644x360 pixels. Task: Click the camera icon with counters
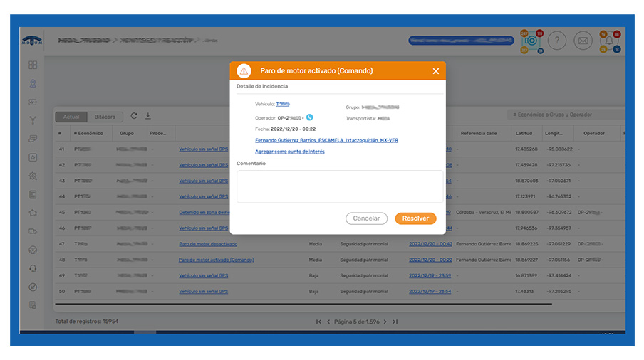(x=531, y=41)
